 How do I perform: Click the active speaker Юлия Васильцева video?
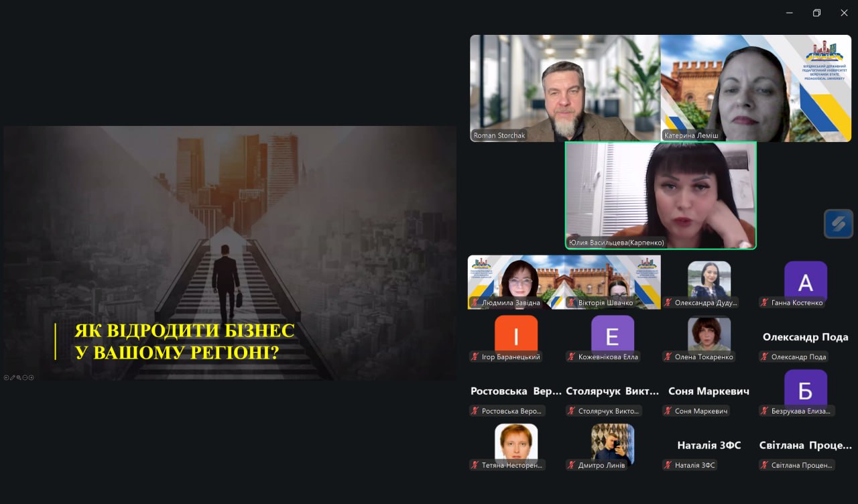click(660, 195)
